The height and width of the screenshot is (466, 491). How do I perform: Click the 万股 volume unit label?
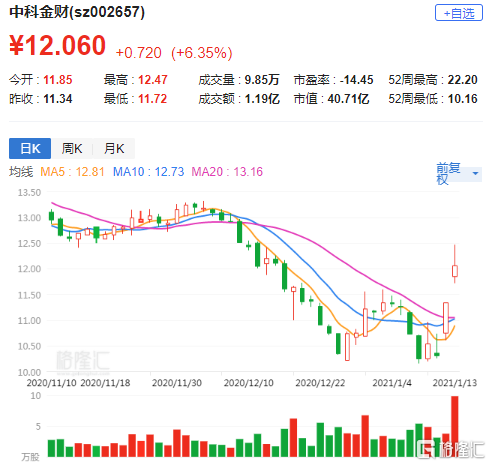click(x=31, y=457)
